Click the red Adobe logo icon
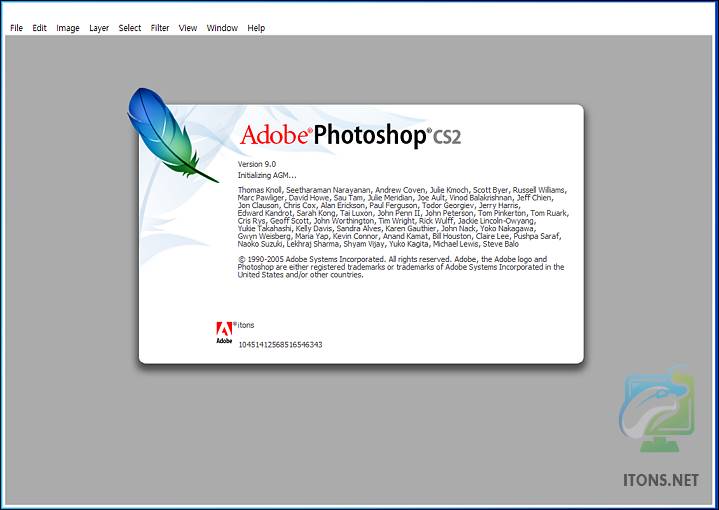 point(224,333)
